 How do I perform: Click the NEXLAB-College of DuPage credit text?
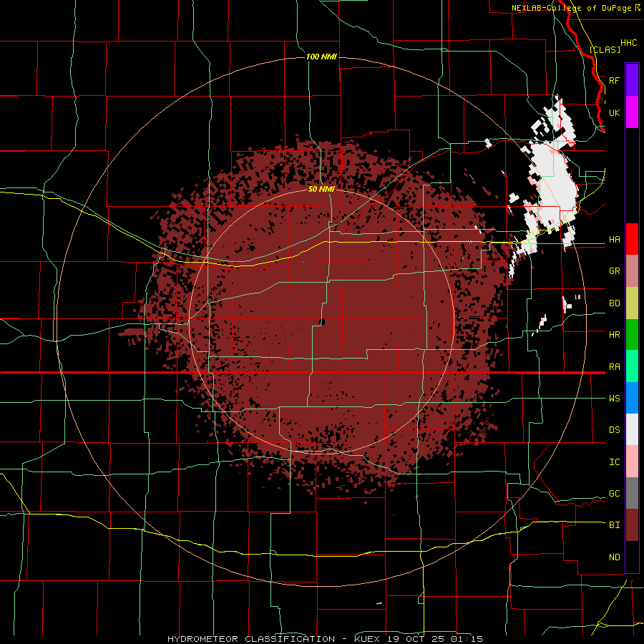click(x=571, y=8)
